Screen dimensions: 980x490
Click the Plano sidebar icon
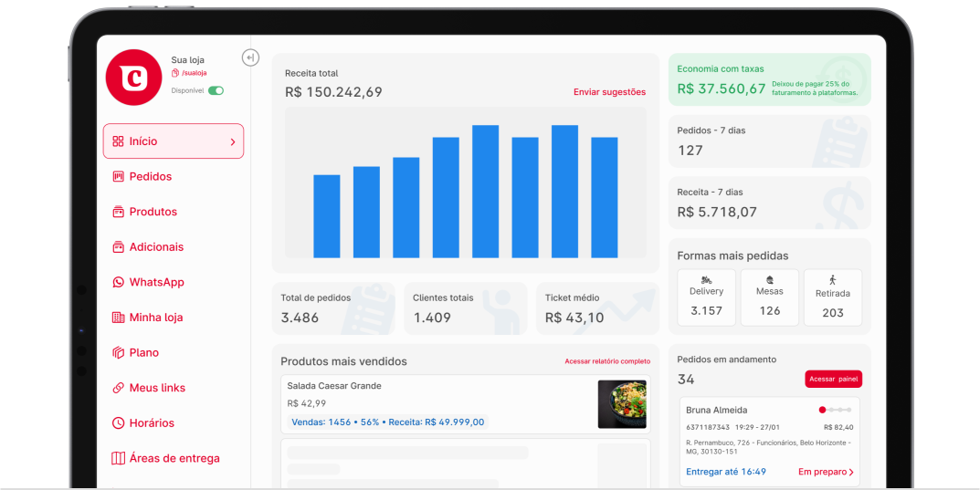click(x=118, y=352)
